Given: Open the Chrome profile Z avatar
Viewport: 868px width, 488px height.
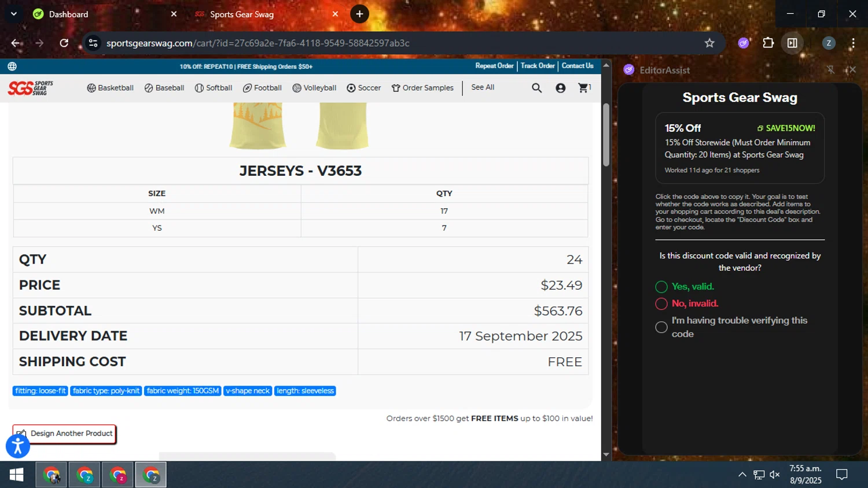Looking at the screenshot, I should [829, 43].
